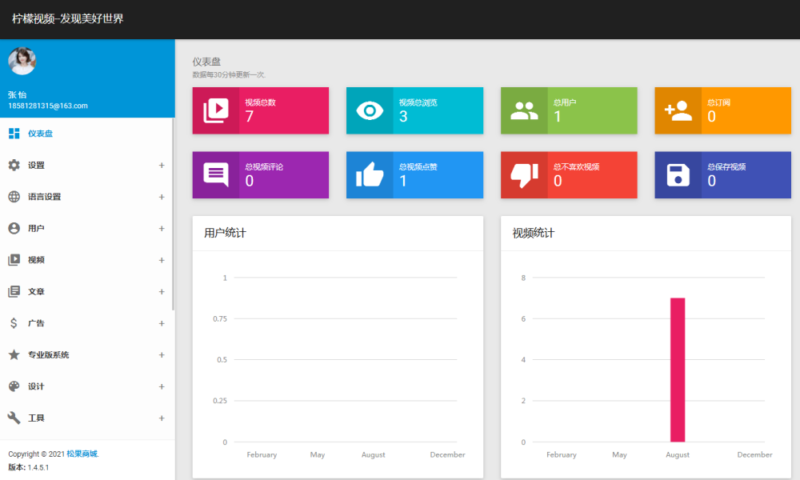
Task: Click the eye icon on 视频总浏览 card
Action: (370, 111)
